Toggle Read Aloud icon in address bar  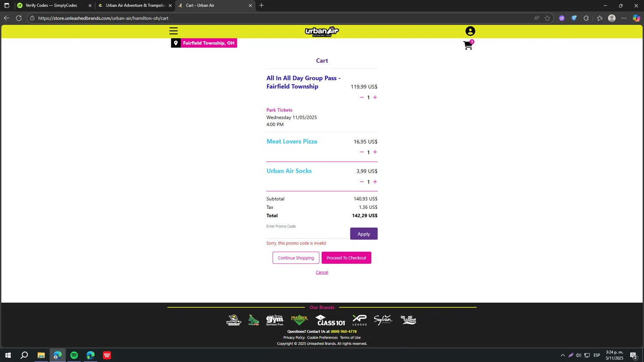coord(537,18)
